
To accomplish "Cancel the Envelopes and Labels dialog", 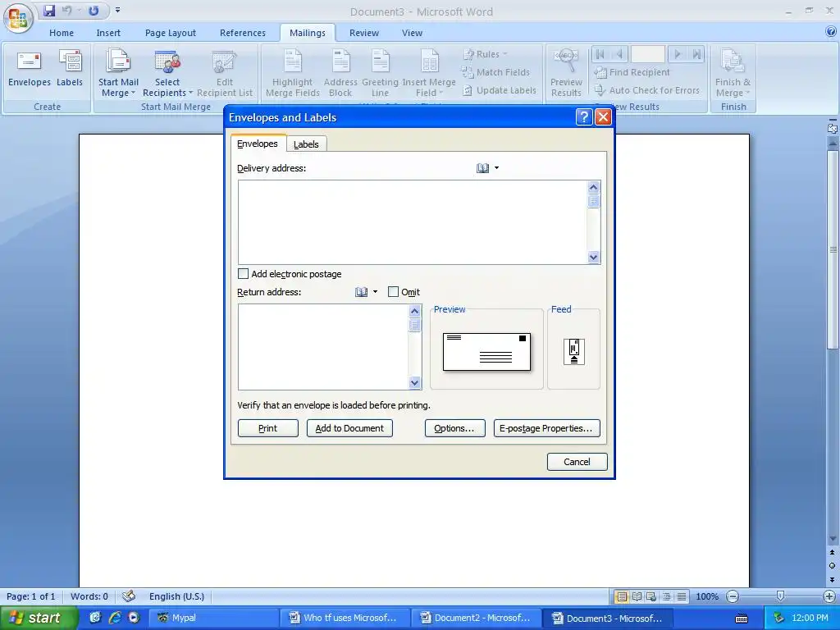I will click(577, 462).
